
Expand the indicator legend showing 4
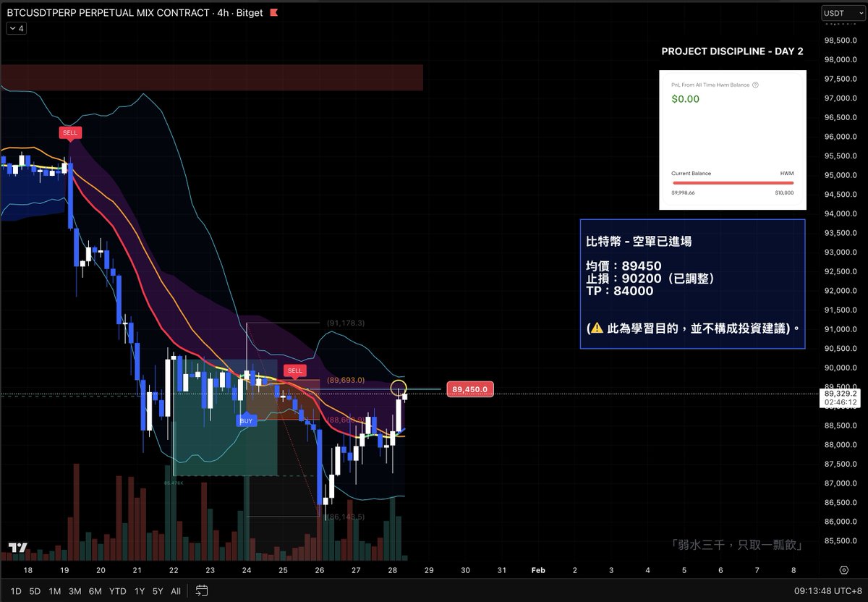16,28
